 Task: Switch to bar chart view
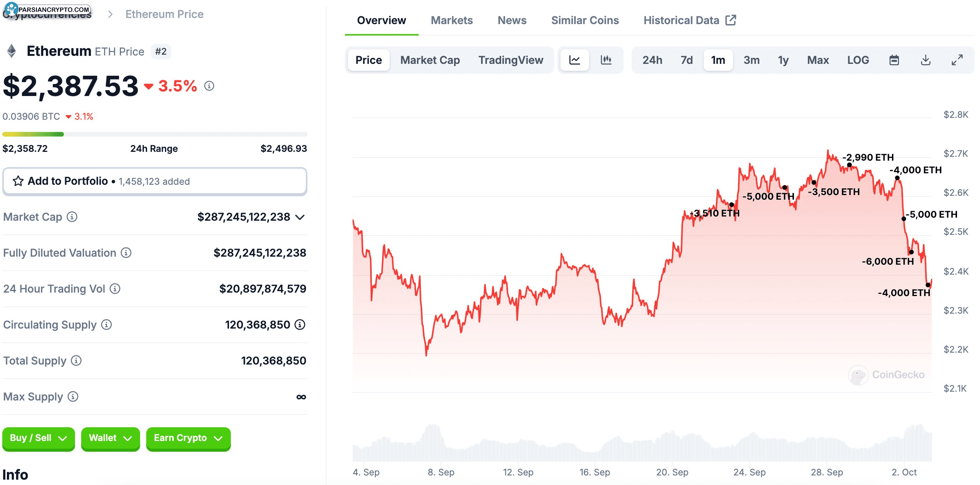(605, 60)
